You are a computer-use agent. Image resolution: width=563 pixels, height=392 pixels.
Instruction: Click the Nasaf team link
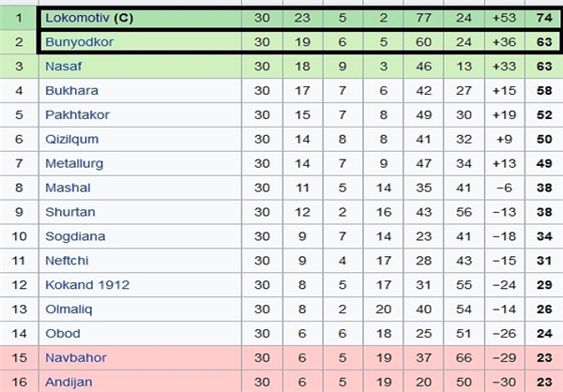64,66
